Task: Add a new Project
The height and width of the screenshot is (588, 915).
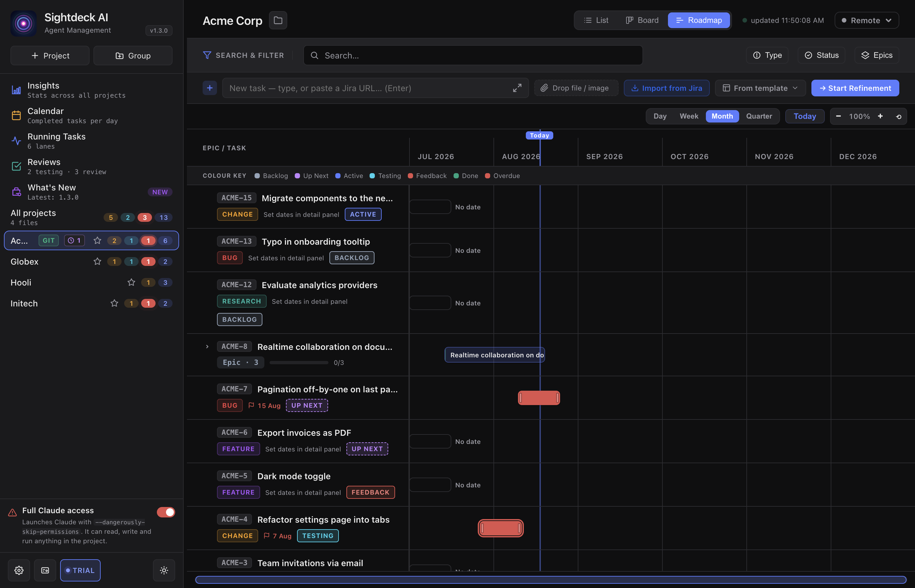Action: (x=50, y=56)
